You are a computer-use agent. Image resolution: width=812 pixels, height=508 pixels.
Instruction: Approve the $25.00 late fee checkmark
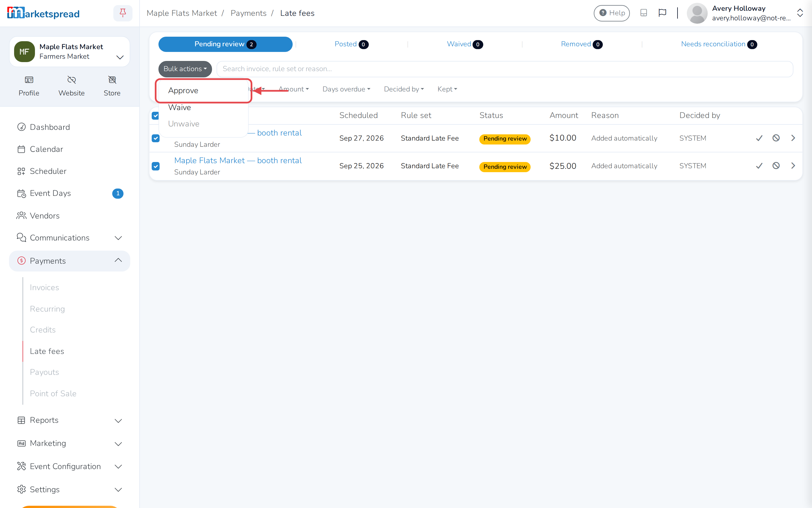759,166
